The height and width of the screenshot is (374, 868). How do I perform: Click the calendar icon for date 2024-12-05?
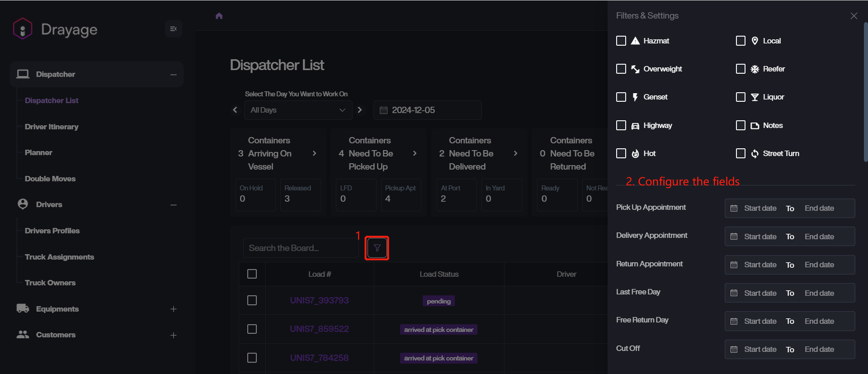point(384,110)
